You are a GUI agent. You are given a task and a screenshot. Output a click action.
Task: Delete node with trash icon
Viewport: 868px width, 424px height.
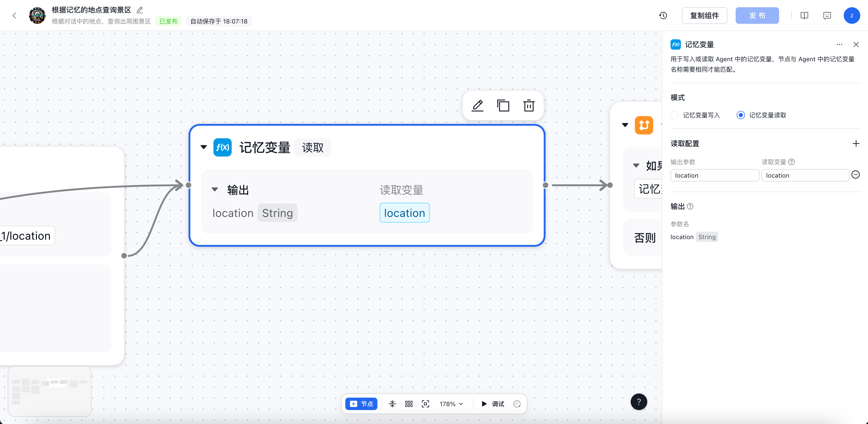529,106
